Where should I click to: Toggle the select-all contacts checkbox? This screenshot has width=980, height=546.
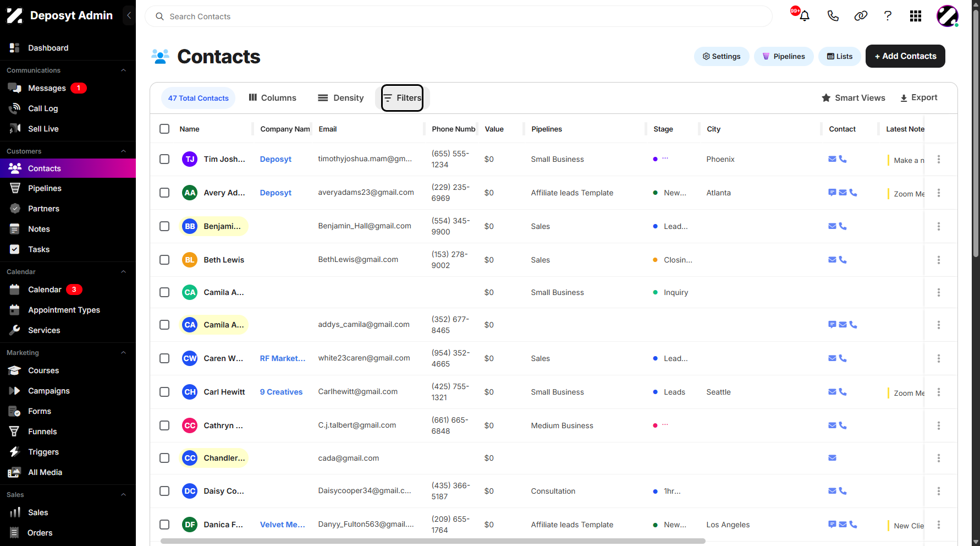[x=164, y=129]
